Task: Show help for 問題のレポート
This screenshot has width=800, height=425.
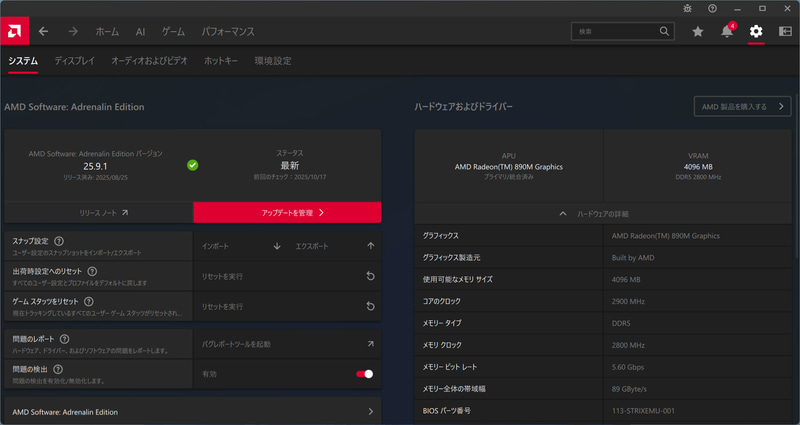Action: [x=64, y=339]
